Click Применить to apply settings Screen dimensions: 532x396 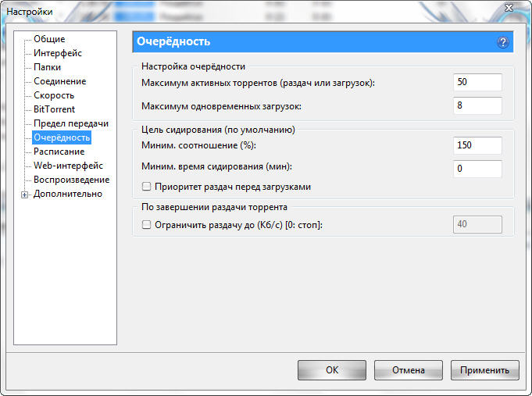point(484,370)
